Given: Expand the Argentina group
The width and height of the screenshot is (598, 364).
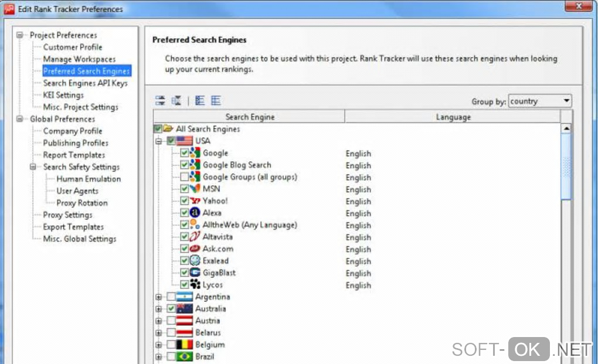Looking at the screenshot, I should click(159, 297).
